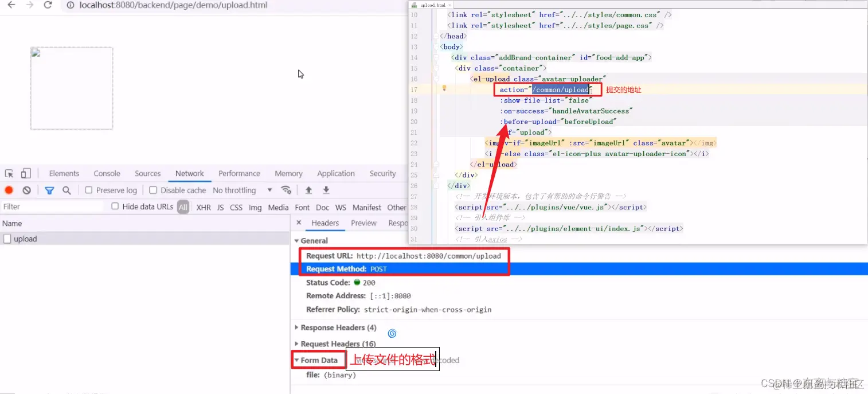Open the Sources tab

pyautogui.click(x=148, y=174)
